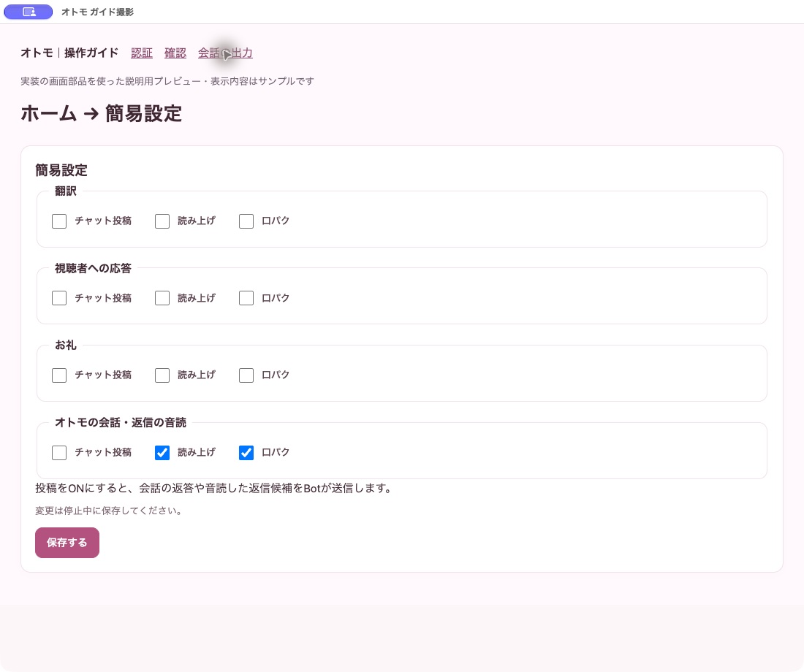This screenshot has height=672, width=804.
Task: Enable 読み上げ checkbox under 翻訳
Action: [x=162, y=221]
